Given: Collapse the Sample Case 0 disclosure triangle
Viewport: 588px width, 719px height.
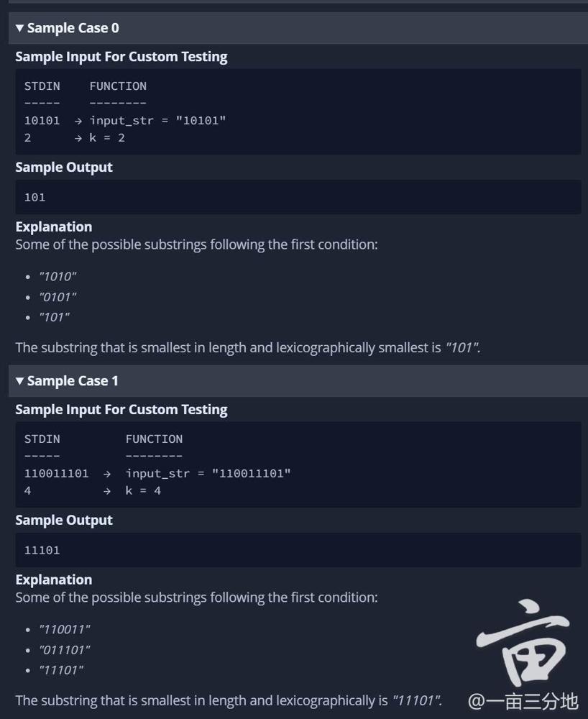Looking at the screenshot, I should [x=20, y=28].
